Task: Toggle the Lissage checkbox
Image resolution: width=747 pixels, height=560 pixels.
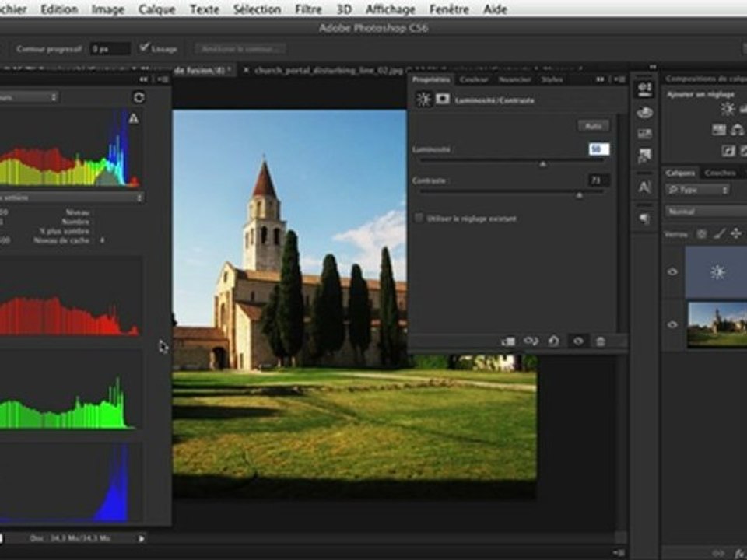Action: coord(144,47)
